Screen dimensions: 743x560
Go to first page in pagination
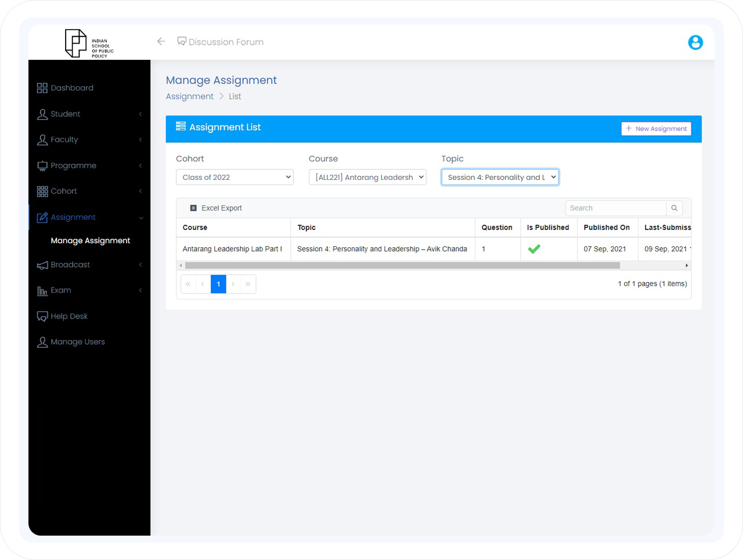(188, 284)
